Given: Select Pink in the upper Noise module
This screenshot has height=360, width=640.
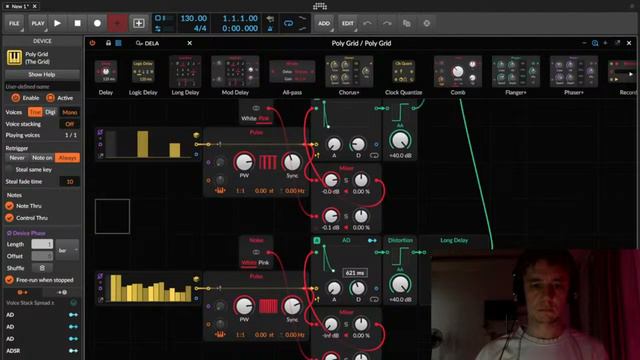Looking at the screenshot, I should (x=264, y=118).
